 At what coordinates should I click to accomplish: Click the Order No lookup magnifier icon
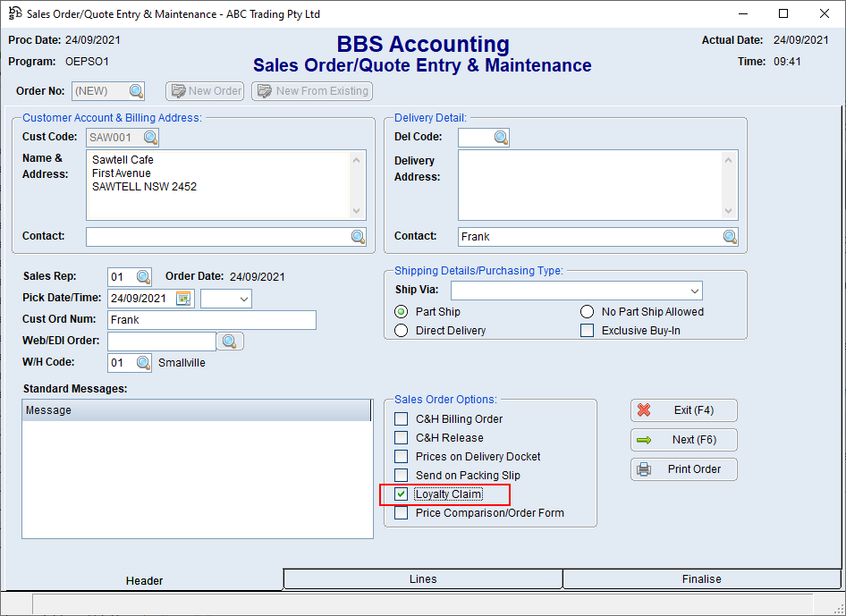[136, 91]
